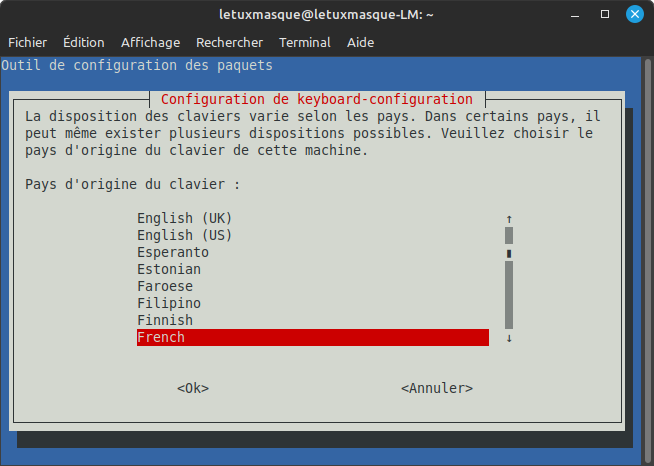Click the window title letuxmasque@letuxmasque-LM
The height and width of the screenshot is (466, 654).
[326, 15]
